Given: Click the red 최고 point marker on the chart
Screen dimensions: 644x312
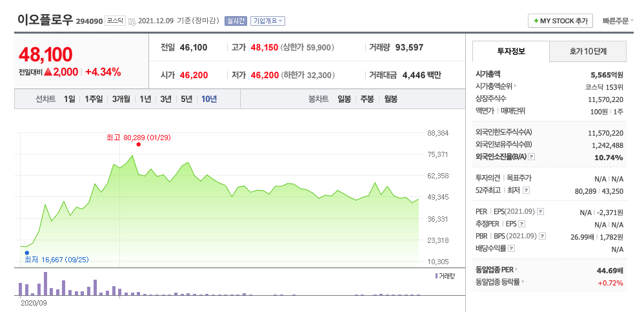Looking at the screenshot, I should pos(138,144).
